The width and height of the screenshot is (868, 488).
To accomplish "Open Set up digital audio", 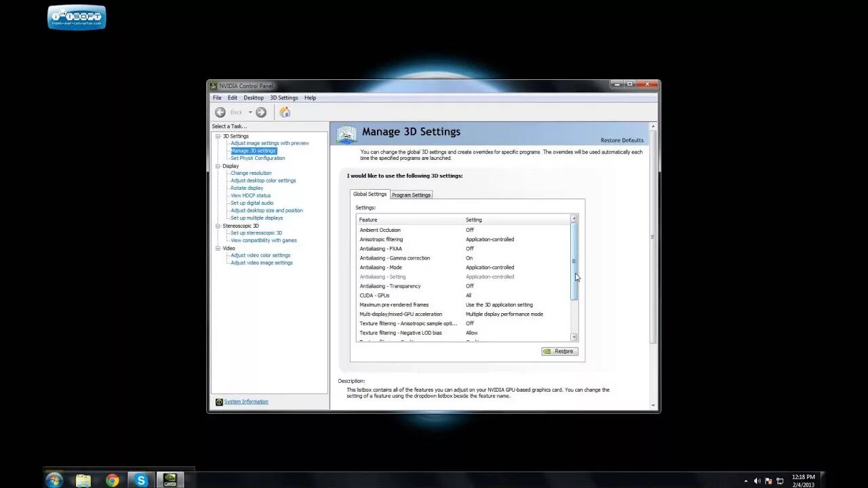I will (x=252, y=203).
